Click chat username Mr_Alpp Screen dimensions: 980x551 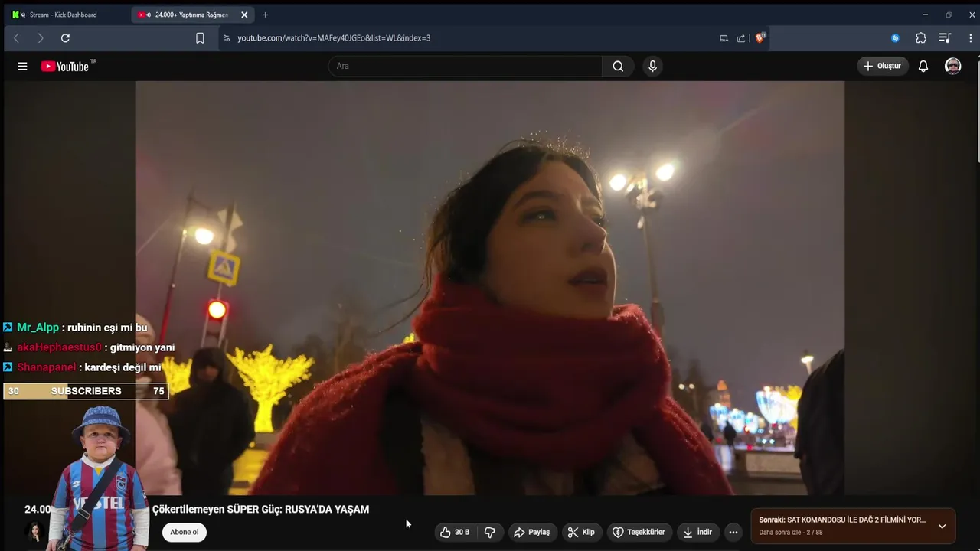pos(38,328)
